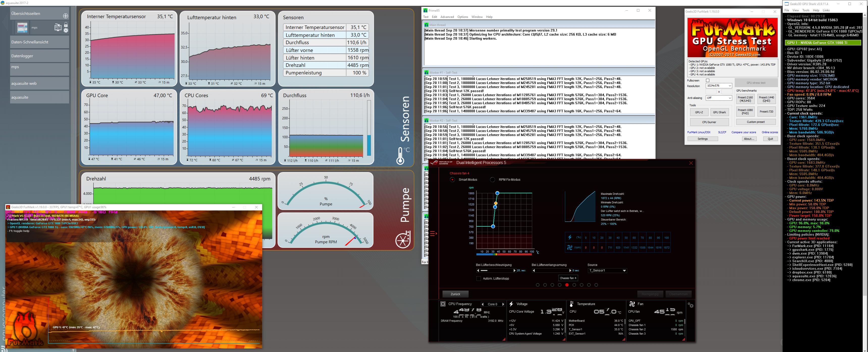Open Prime95 Advanced menu

pos(447,17)
